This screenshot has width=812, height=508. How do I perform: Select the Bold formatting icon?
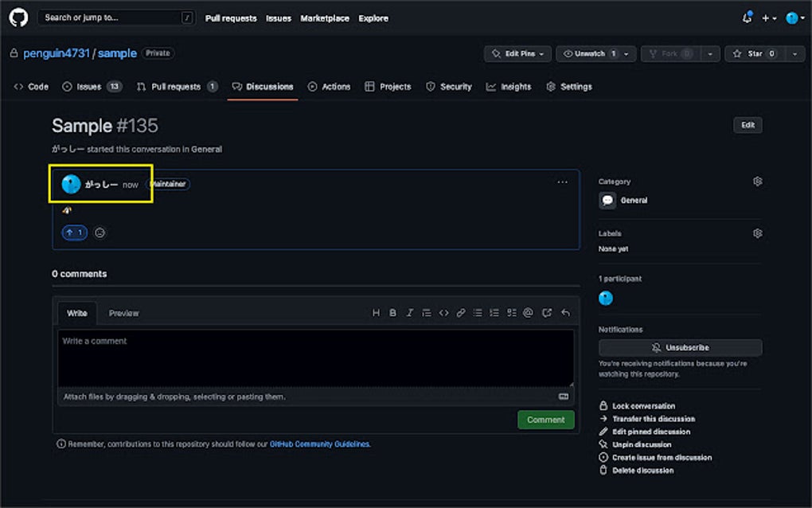point(392,312)
